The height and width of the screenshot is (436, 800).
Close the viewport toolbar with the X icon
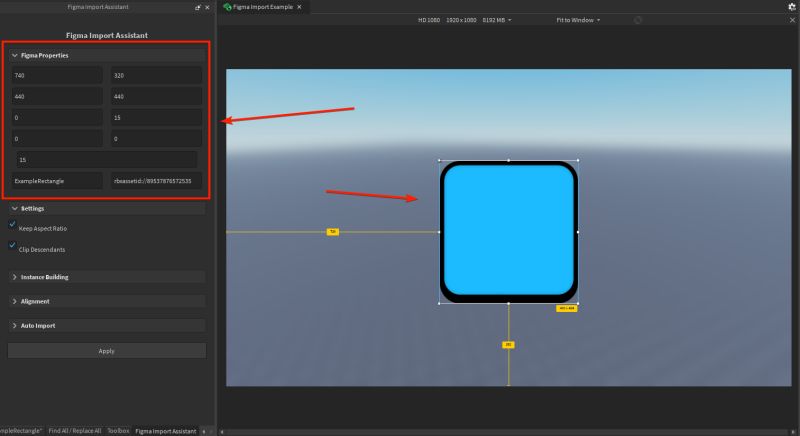(792, 20)
